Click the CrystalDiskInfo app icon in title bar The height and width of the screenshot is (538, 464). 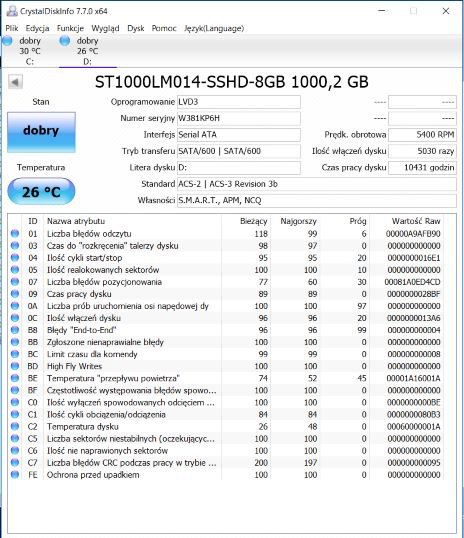pos(12,11)
